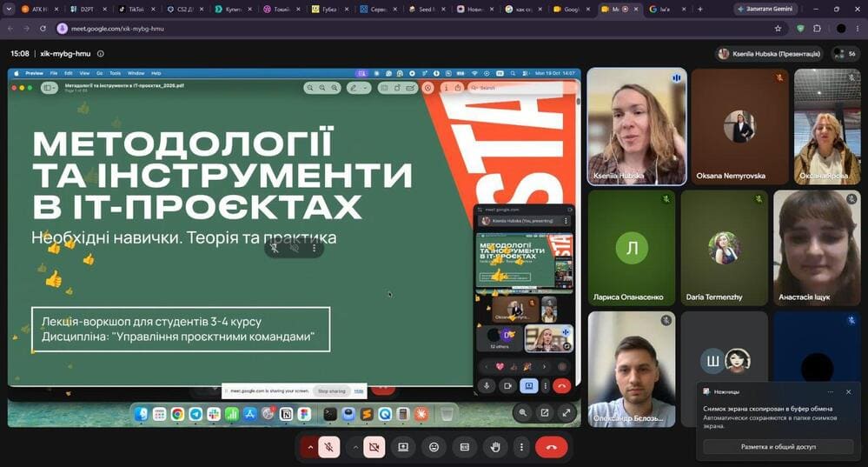This screenshot has width=868, height=467.
Task: Click Preview share icon
Action: pos(458,88)
